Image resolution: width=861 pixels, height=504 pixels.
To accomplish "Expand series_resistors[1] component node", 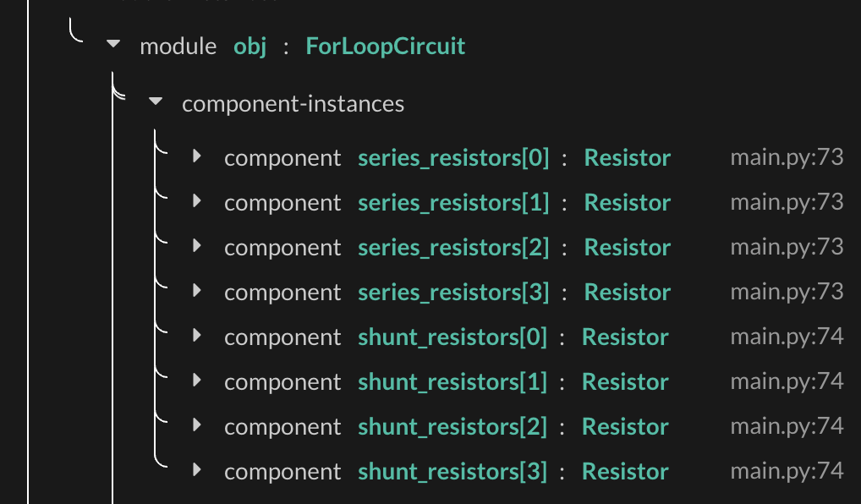I will (195, 202).
